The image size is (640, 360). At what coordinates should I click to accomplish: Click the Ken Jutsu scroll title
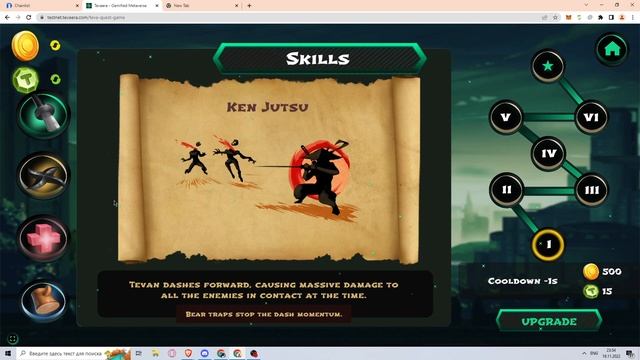point(268,107)
